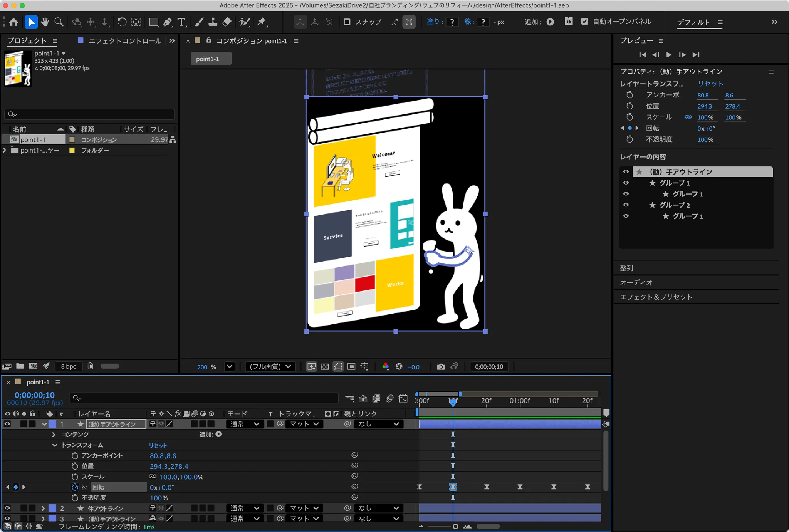The height and width of the screenshot is (532, 789).
Task: Click the 追加 add button in toolbar
Action: (550, 22)
